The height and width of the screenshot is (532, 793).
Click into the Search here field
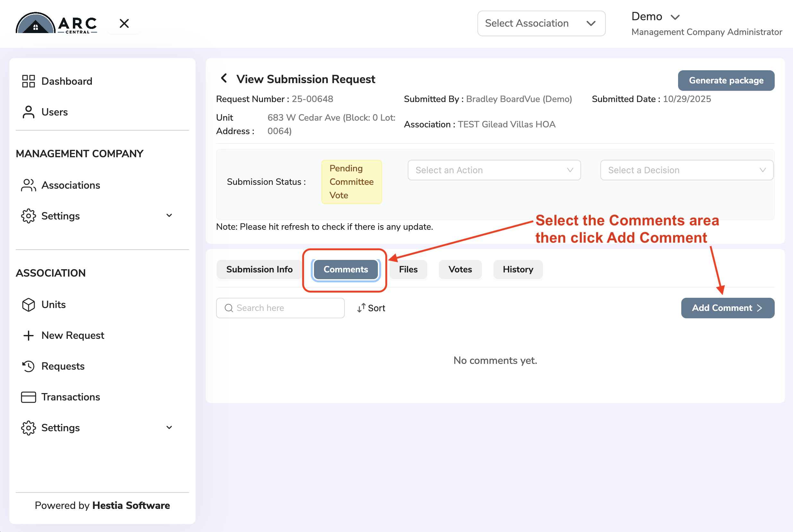pos(280,308)
